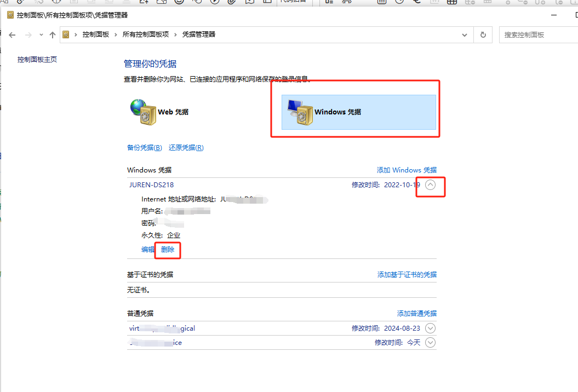Open the address bar history dropdown
This screenshot has width=578, height=392.
pos(465,35)
